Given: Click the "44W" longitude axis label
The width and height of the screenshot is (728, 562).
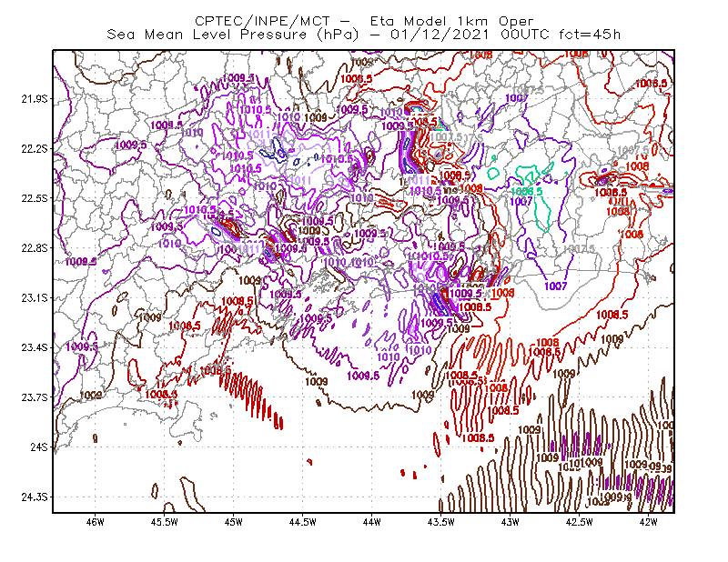Looking at the screenshot, I should click(372, 522).
